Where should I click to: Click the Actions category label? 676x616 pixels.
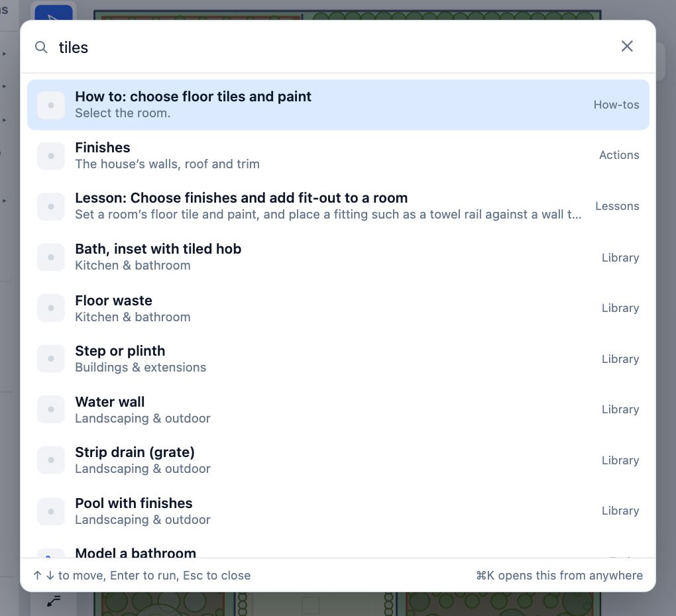click(x=619, y=155)
